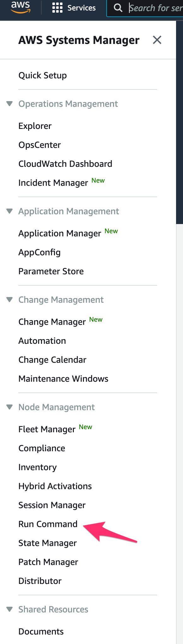Open Run Command indicated by the arrow
Image resolution: width=183 pixels, height=644 pixels.
coord(48,524)
